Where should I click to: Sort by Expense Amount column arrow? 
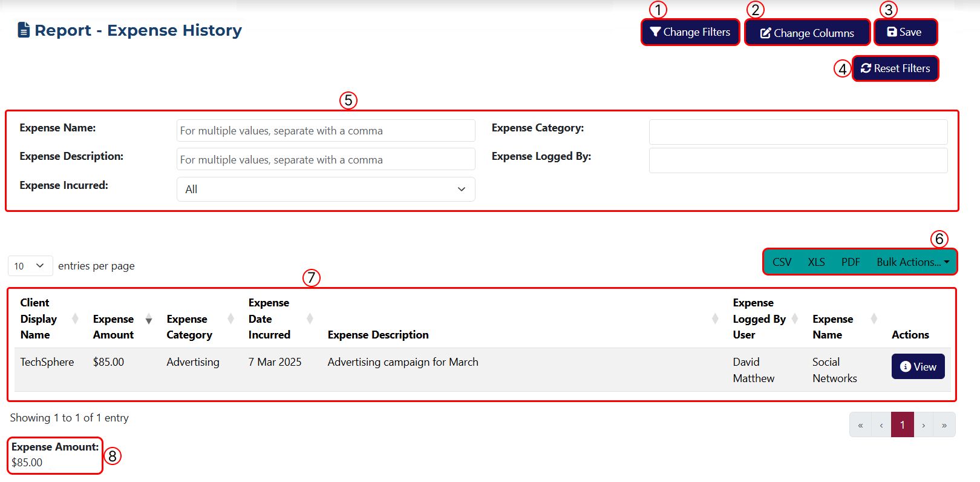[149, 319]
